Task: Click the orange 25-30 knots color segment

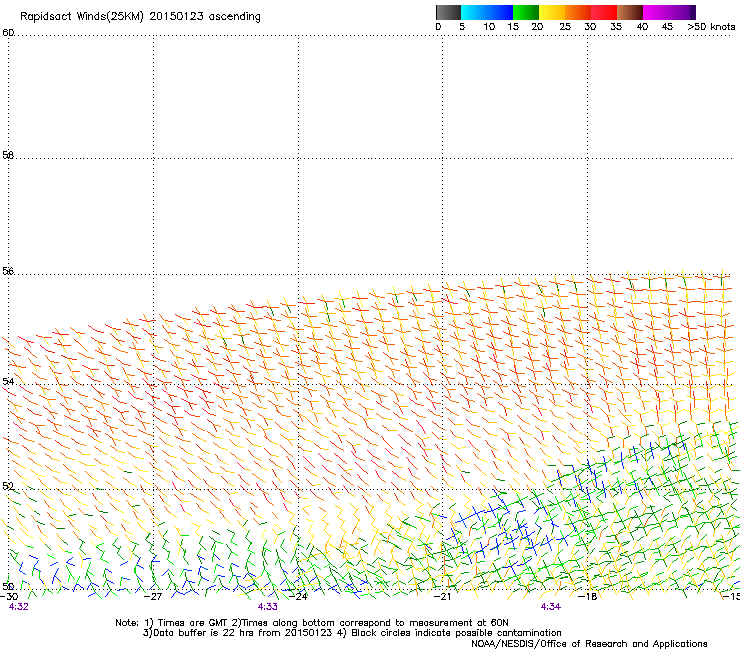Action: pyautogui.click(x=578, y=12)
